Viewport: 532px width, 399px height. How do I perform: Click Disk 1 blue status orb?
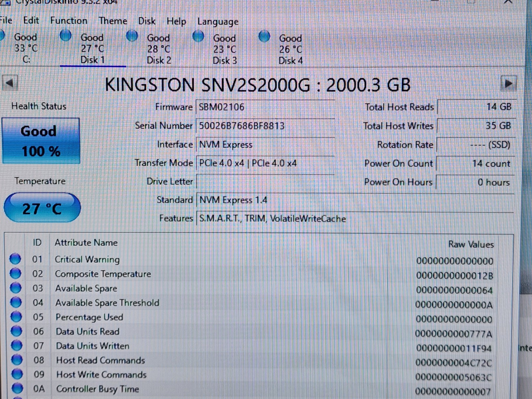pos(66,35)
